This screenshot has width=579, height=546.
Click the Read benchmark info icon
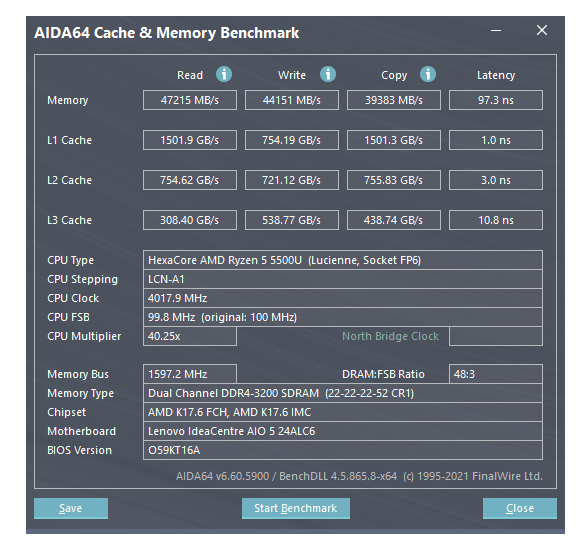pos(224,74)
